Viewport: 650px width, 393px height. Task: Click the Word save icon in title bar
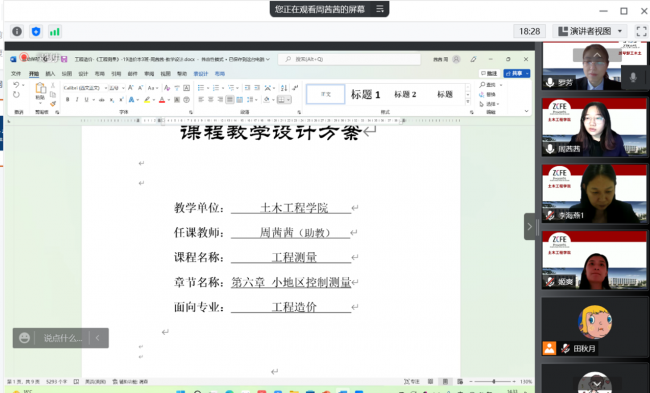(x=64, y=59)
